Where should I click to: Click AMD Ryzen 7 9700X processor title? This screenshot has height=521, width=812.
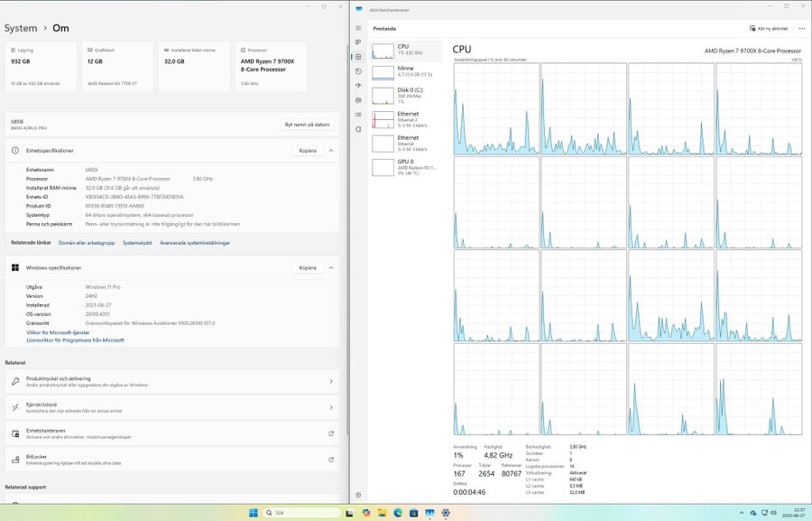(x=752, y=51)
